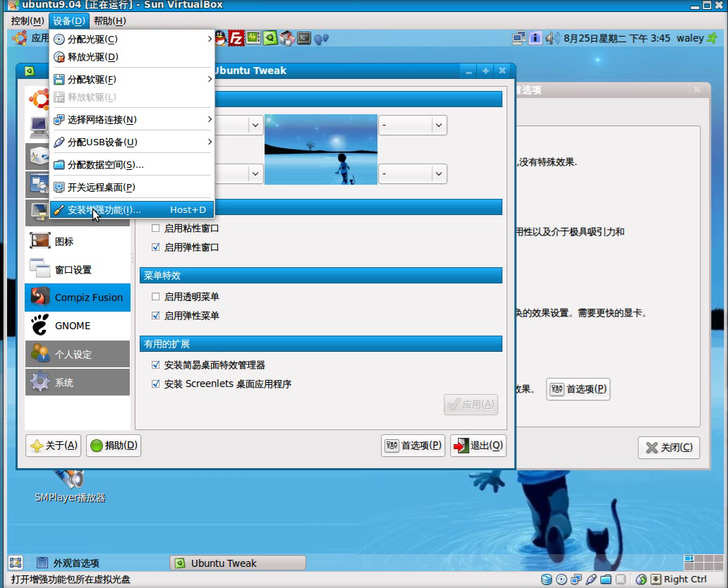Click the hard disk indicator in VirtualBox status bar
The image size is (728, 588).
tap(547, 579)
